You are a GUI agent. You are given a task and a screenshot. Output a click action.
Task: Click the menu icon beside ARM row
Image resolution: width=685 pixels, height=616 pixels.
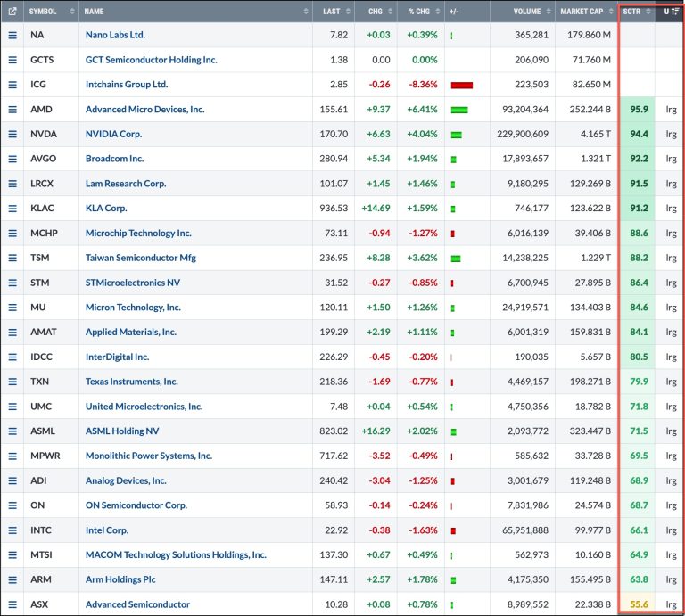coord(12,579)
